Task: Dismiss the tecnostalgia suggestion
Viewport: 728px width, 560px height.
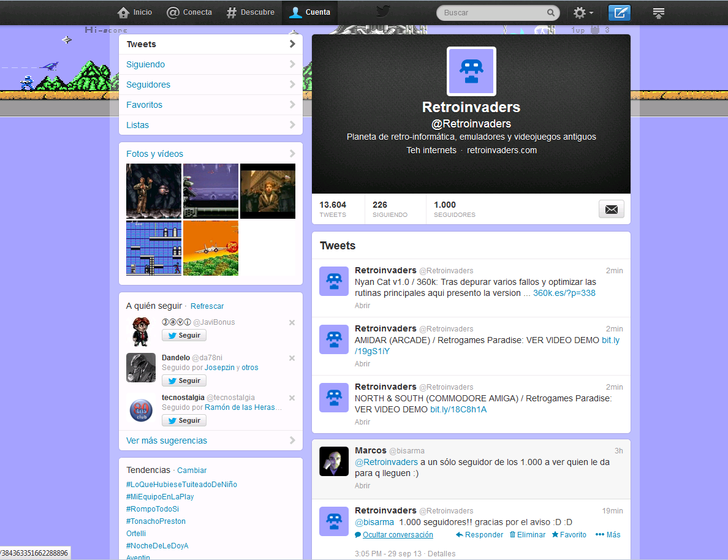Action: click(292, 398)
